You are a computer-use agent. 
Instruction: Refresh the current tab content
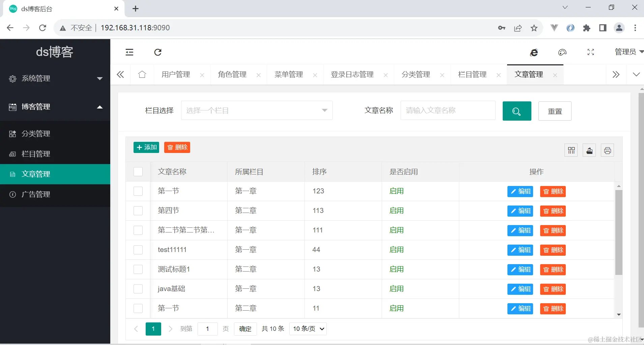(x=158, y=52)
